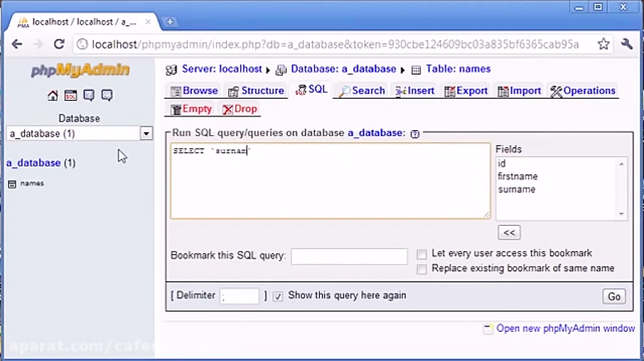The image size is (644, 361).
Task: Enable Let every user access this bookmark
Action: (x=421, y=254)
